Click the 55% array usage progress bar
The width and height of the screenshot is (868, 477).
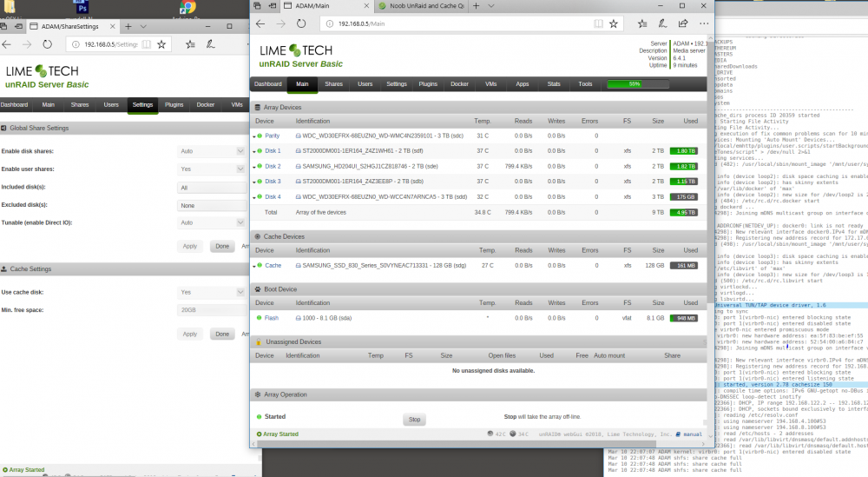638,84
